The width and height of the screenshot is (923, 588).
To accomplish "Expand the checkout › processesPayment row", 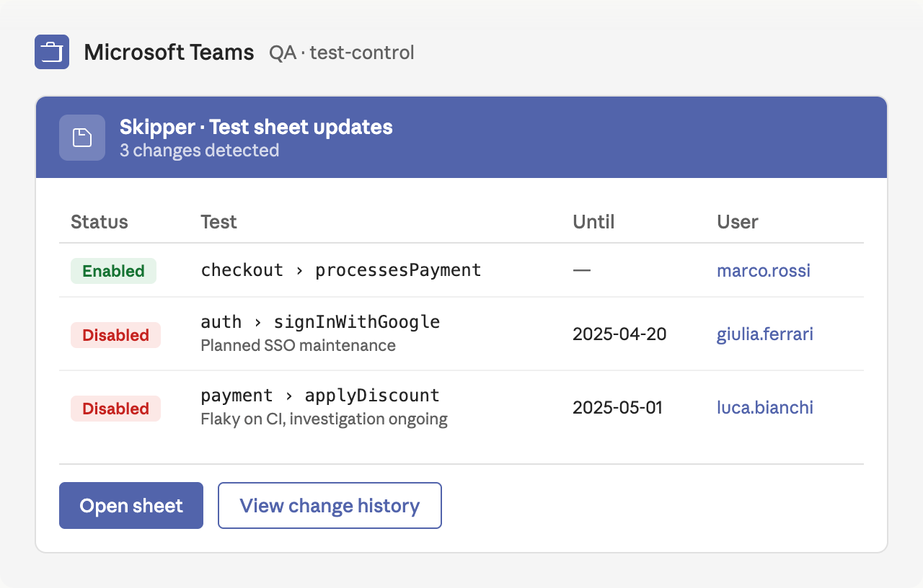I will point(340,270).
